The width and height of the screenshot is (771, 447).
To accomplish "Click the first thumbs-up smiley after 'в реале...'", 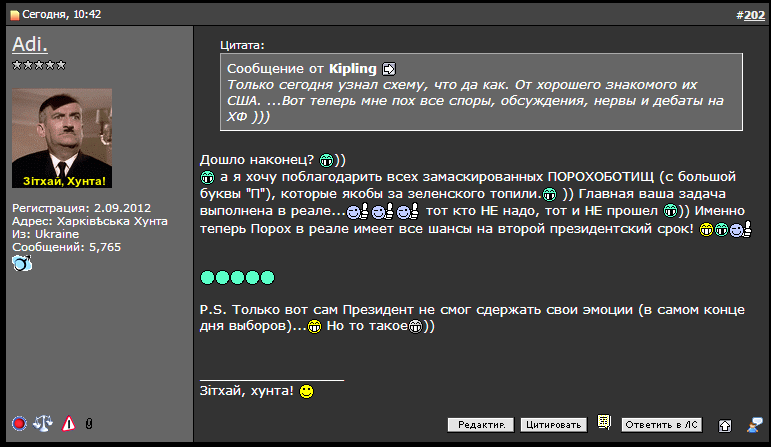I will point(357,211).
